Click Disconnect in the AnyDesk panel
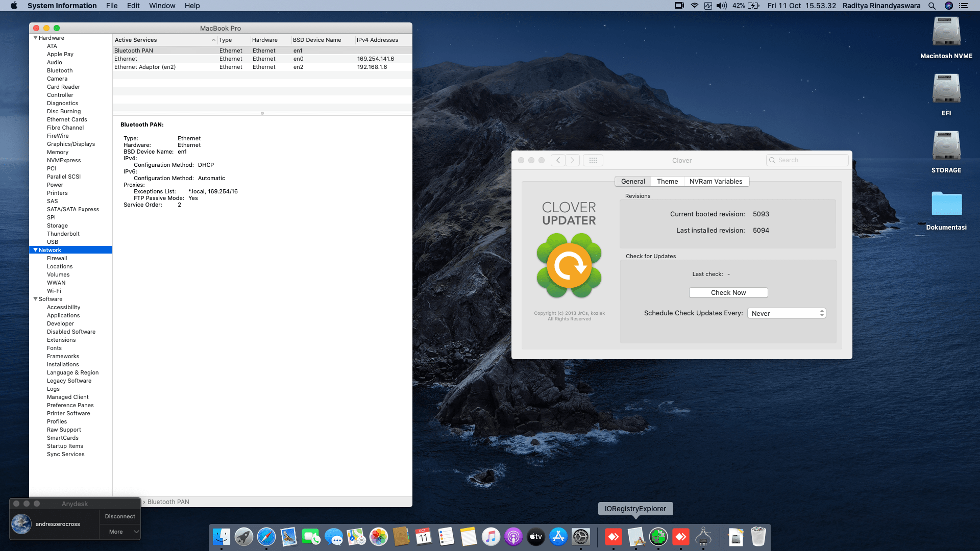The width and height of the screenshot is (980, 551). tap(120, 516)
